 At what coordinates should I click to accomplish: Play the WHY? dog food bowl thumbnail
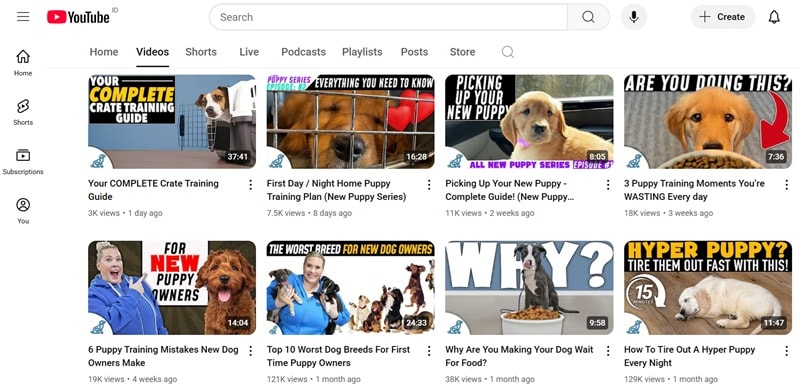[529, 288]
